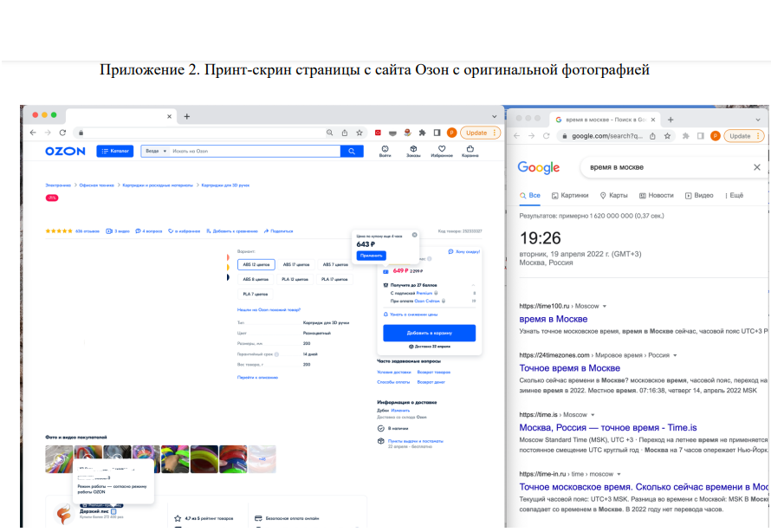Image resolution: width=771 pixels, height=532 pixels.
Task: Collapse the Получите до 27 баллов section
Action: [x=473, y=285]
